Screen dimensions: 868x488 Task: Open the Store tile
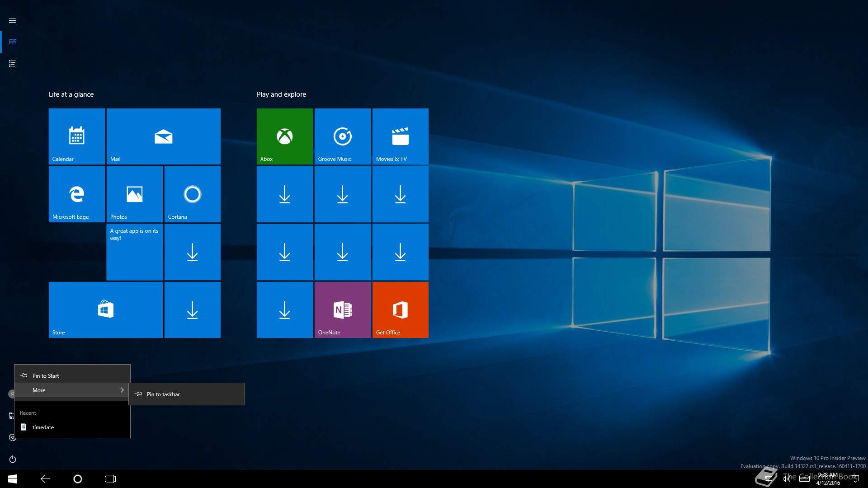106,310
